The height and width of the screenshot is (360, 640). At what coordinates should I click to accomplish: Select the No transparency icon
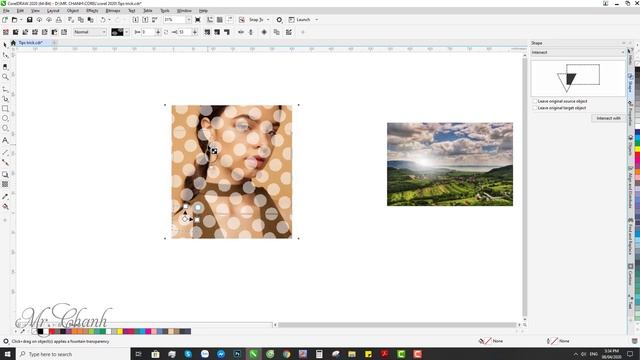tap(6, 32)
